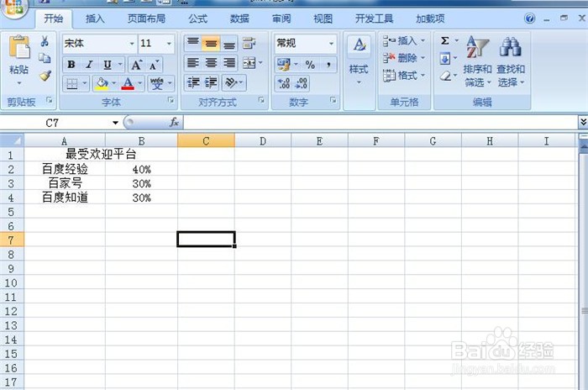The height and width of the screenshot is (390, 588).
Task: Click the 插入 insert cells button
Action: coord(403,40)
